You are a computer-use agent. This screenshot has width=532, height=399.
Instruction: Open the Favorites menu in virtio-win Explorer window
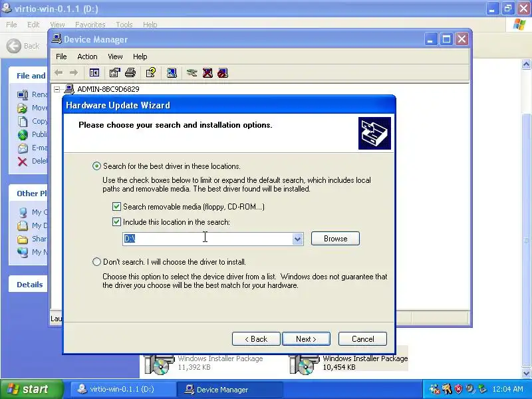[x=90, y=25]
